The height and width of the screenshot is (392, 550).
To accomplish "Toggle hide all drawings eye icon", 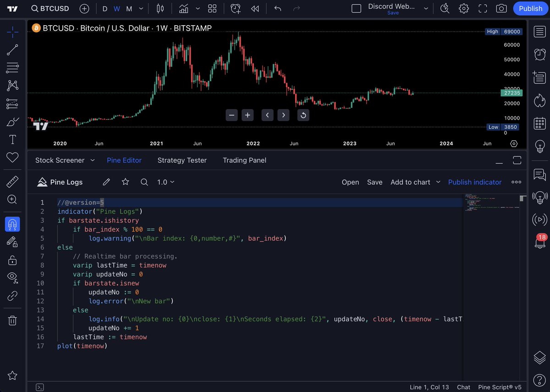I will [x=12, y=277].
